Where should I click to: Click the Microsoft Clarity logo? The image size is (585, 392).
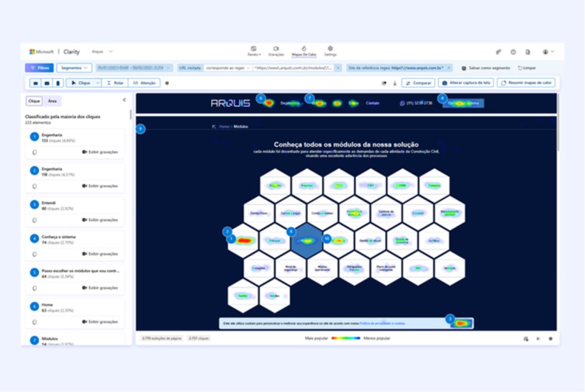point(55,52)
